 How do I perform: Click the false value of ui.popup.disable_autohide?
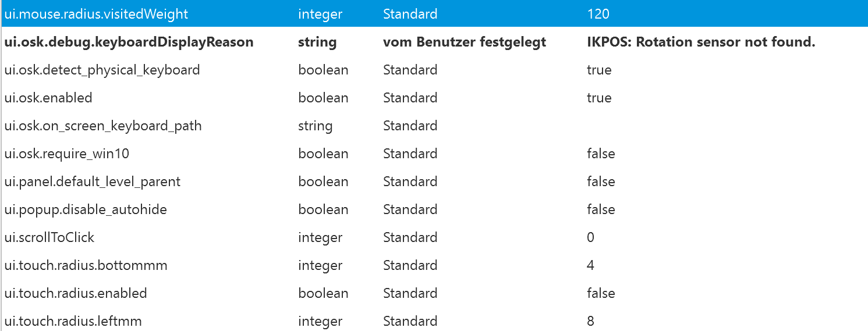pyautogui.click(x=601, y=209)
